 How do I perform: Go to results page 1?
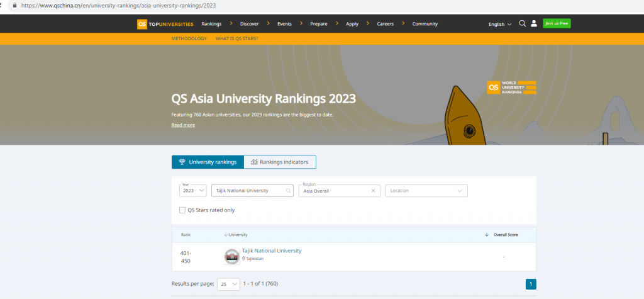531,284
